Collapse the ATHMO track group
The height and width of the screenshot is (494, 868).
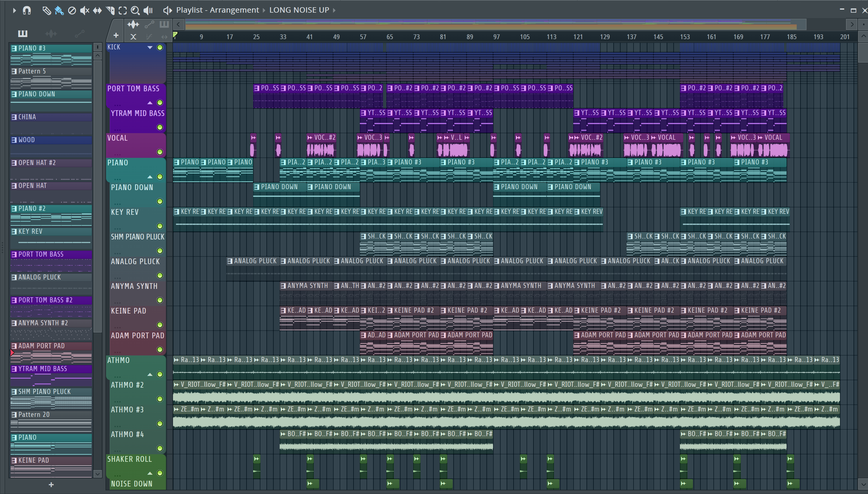point(150,374)
